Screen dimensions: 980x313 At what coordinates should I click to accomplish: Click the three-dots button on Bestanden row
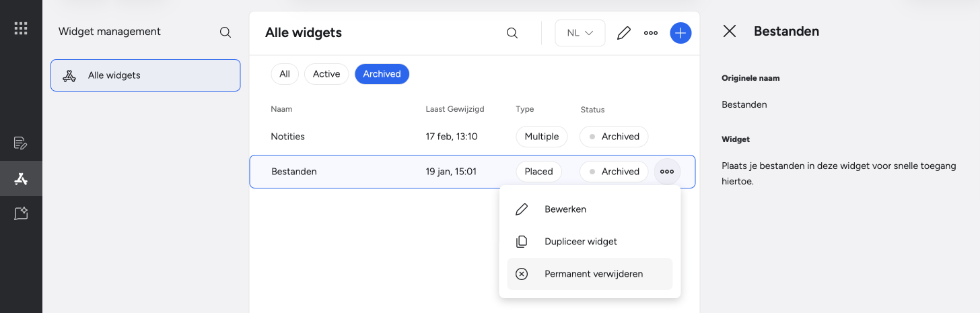pos(667,172)
